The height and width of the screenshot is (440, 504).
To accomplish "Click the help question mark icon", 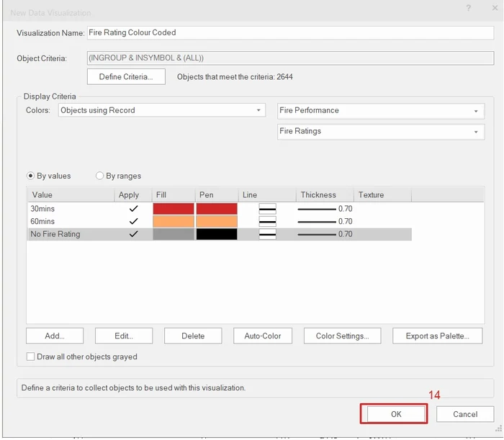I will (469, 8).
